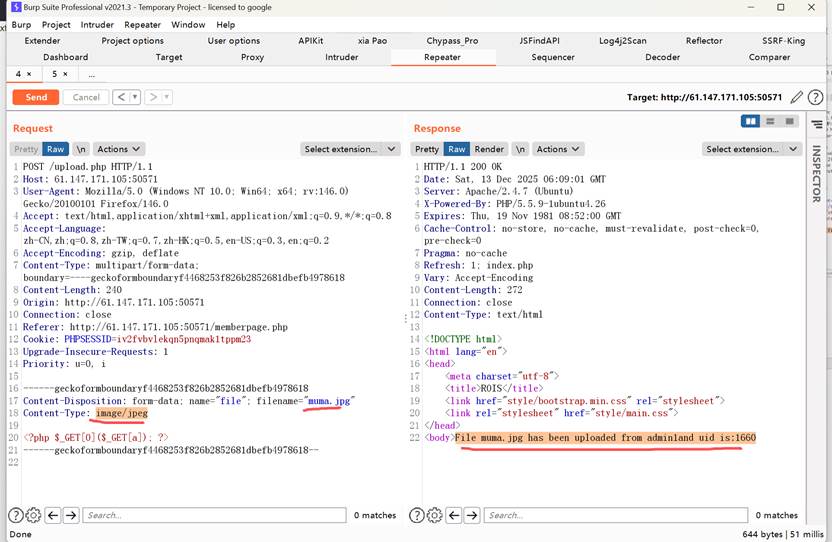The width and height of the screenshot is (832, 542).
Task: Toggle \n display in Response pane
Action: pyautogui.click(x=521, y=149)
